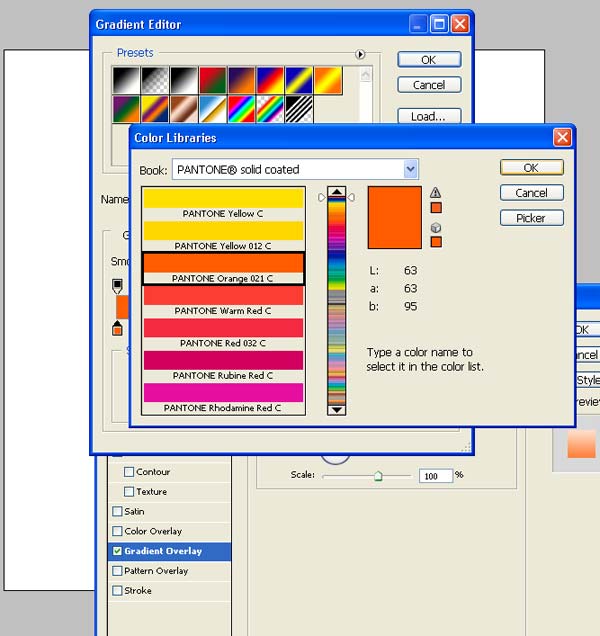Click the 'b:' value 95

coord(411,306)
